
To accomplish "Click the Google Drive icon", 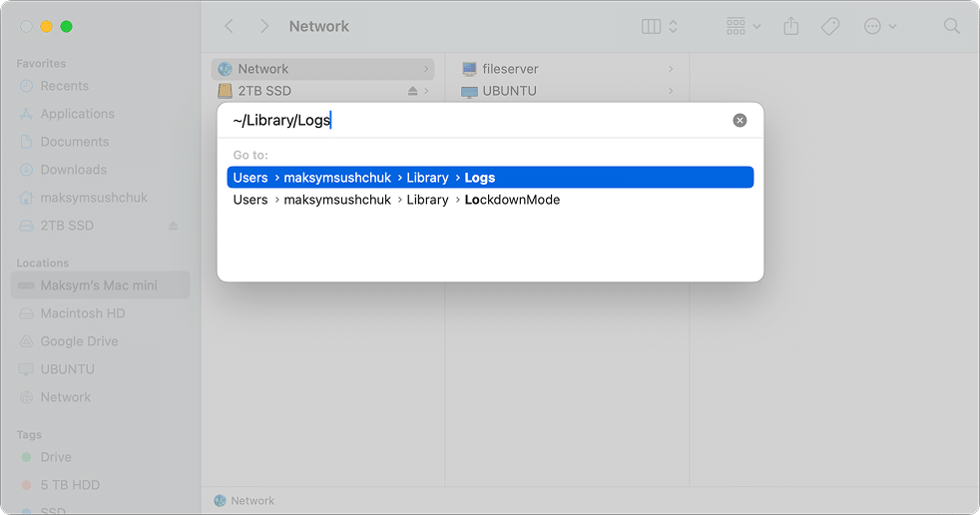I will point(26,341).
